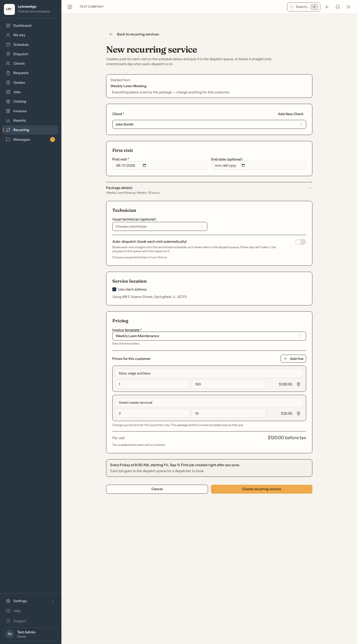Open the Test Admin account menu

(x=30, y=634)
